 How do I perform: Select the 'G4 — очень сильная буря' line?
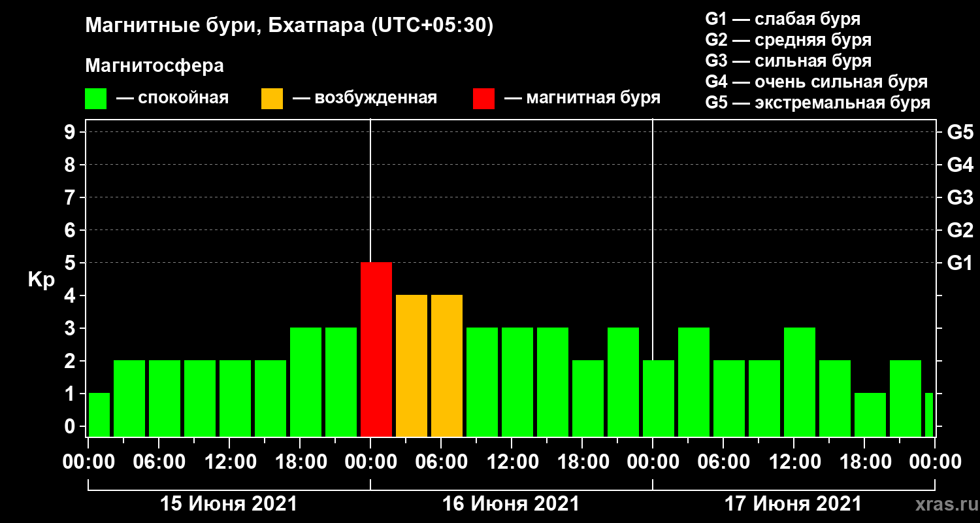click(816, 82)
